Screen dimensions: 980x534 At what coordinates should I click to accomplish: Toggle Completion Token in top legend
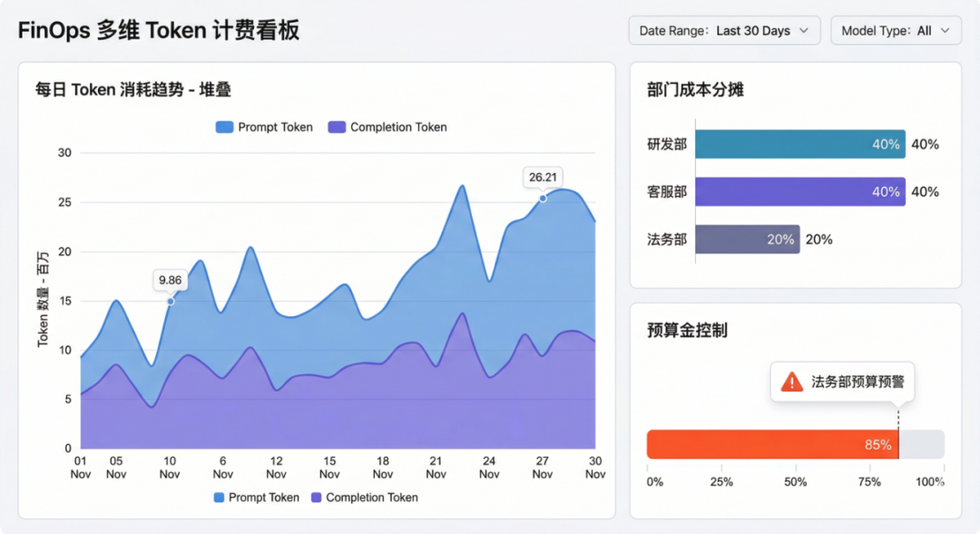tap(387, 128)
